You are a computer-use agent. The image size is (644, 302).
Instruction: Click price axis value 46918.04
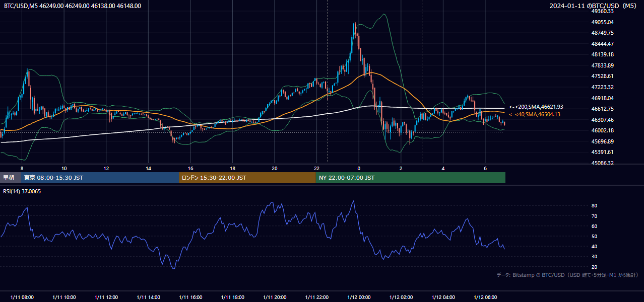click(x=602, y=98)
